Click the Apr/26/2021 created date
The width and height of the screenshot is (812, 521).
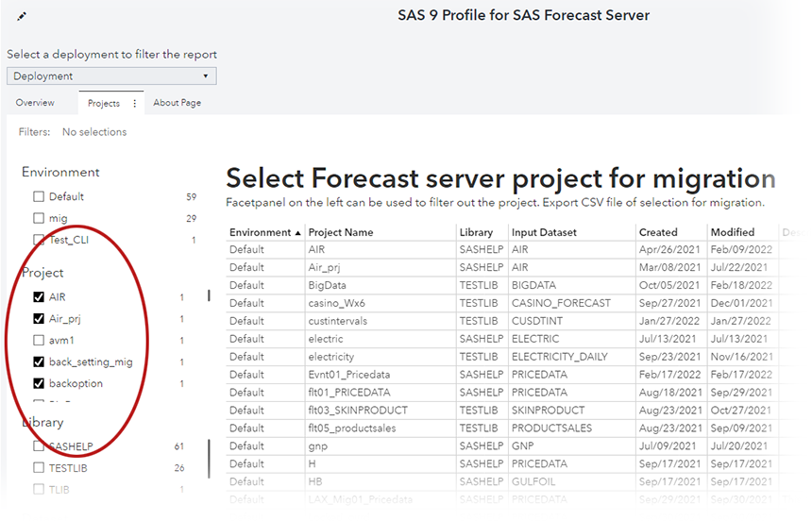(669, 249)
